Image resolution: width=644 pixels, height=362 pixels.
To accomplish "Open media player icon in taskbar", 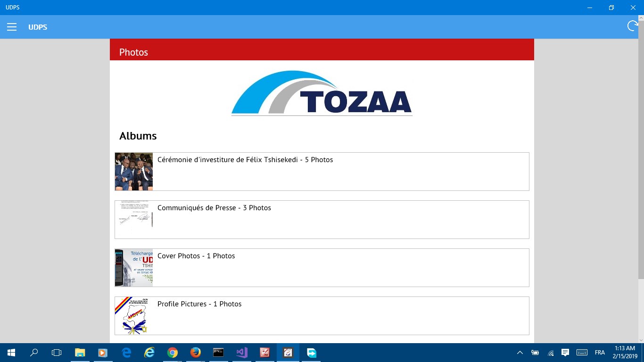I will click(103, 353).
